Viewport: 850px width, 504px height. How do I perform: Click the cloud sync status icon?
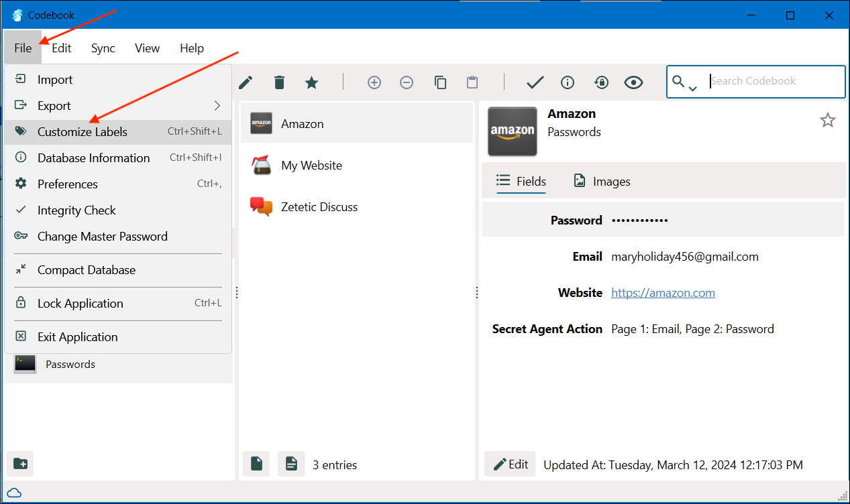14,493
